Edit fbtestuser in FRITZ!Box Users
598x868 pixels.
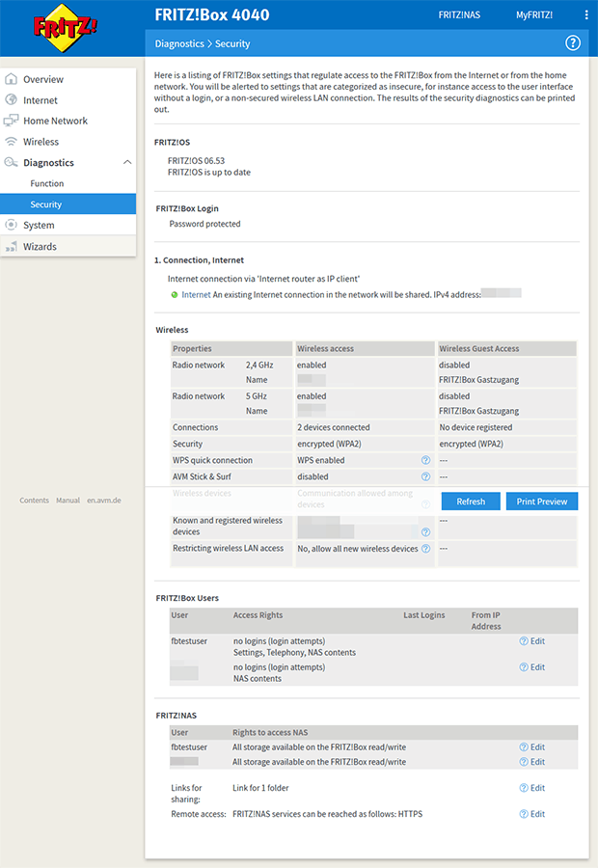coord(537,641)
